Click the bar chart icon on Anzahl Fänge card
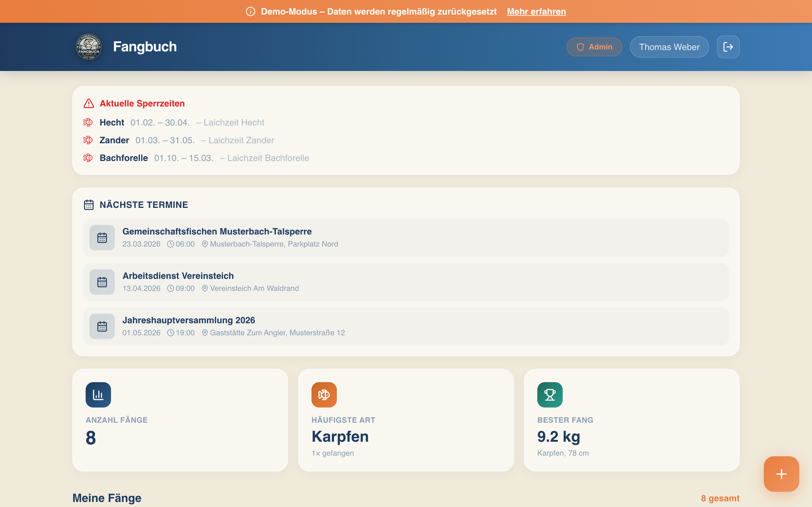 (x=98, y=395)
